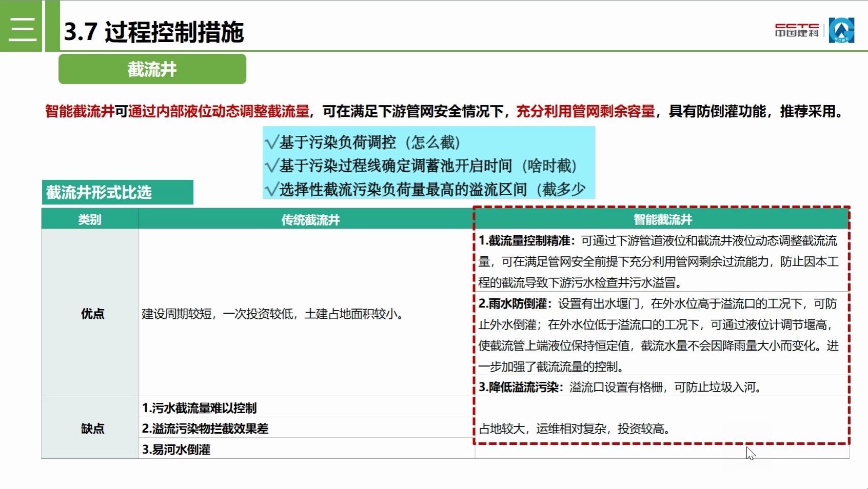Click bullet 基于污染负荷调控（怎么截）

pos(363,142)
